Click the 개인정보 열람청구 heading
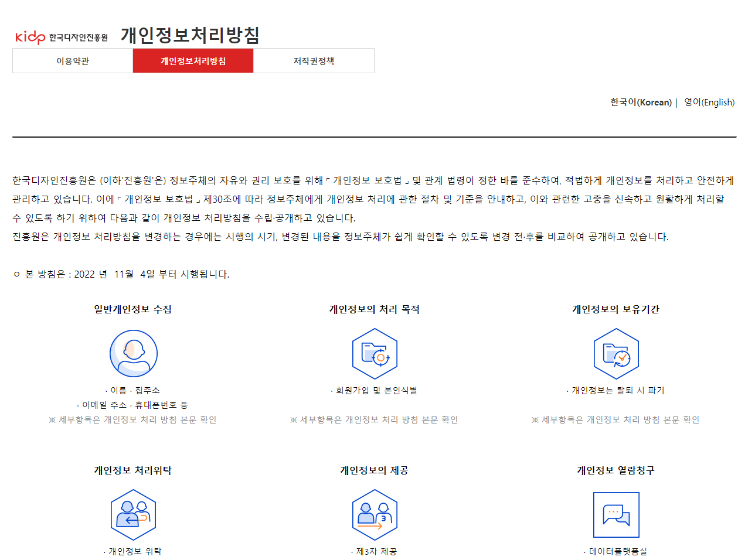Screen dimensions: 755x560 click(x=616, y=470)
